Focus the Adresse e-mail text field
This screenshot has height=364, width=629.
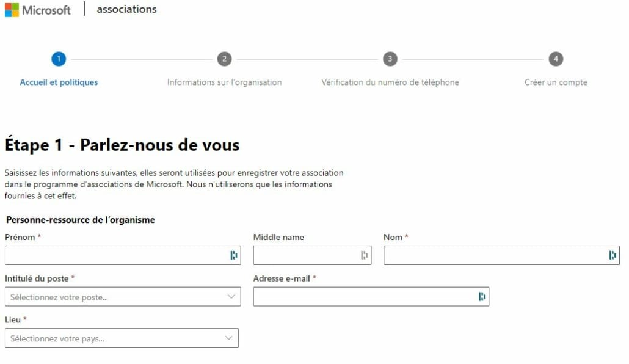tap(363, 297)
